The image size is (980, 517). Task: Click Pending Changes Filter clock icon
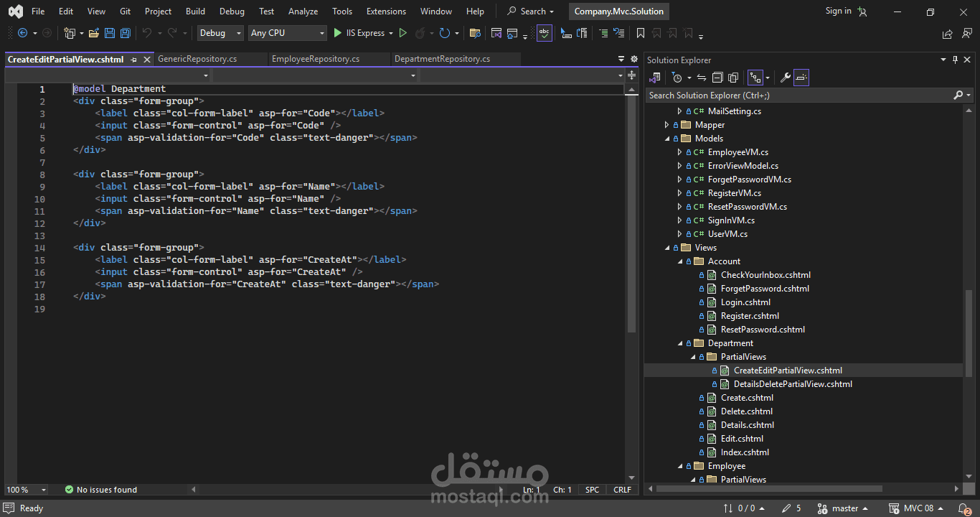tap(677, 78)
